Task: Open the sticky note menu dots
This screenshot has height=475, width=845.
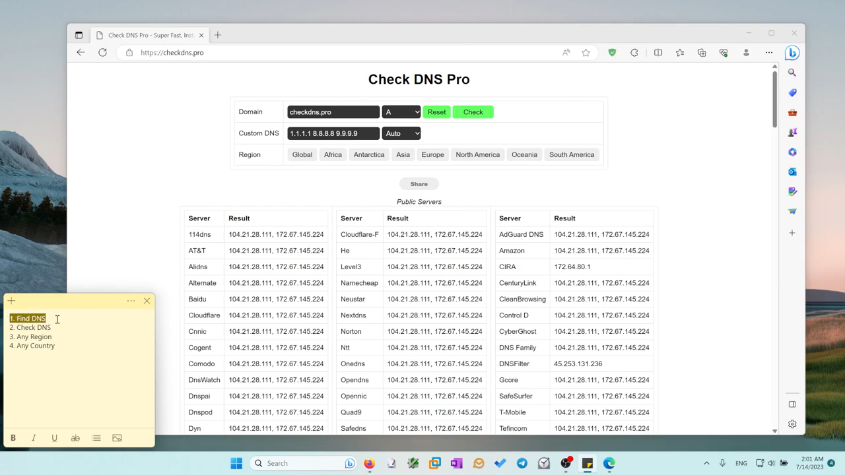Action: 131,301
